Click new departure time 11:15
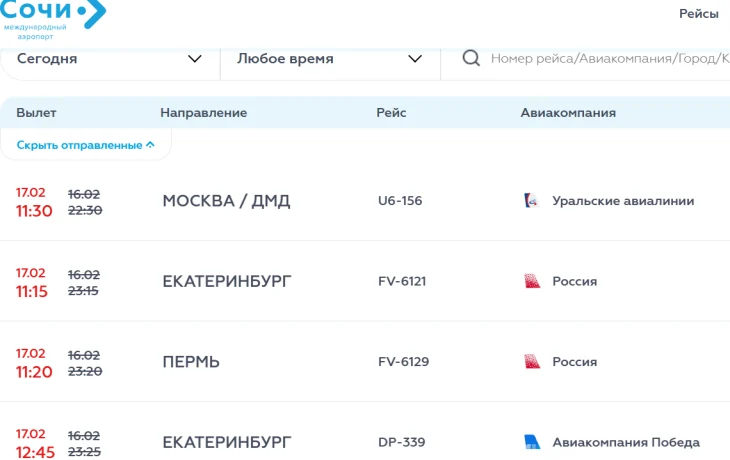The width and height of the screenshot is (730, 460). coord(32,291)
